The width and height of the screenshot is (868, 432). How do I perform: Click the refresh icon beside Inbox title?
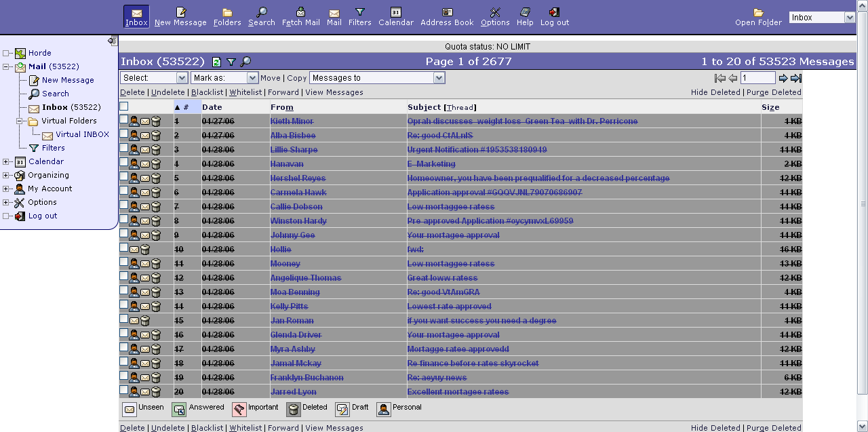(x=217, y=62)
